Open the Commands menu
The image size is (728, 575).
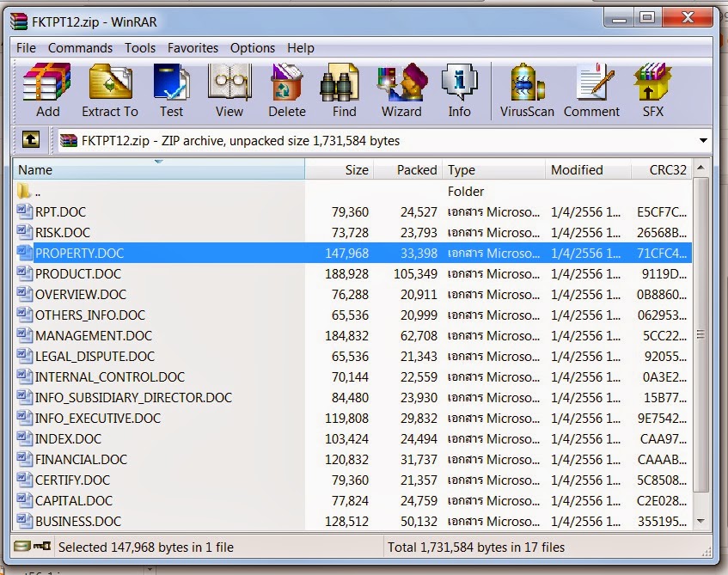(x=80, y=48)
